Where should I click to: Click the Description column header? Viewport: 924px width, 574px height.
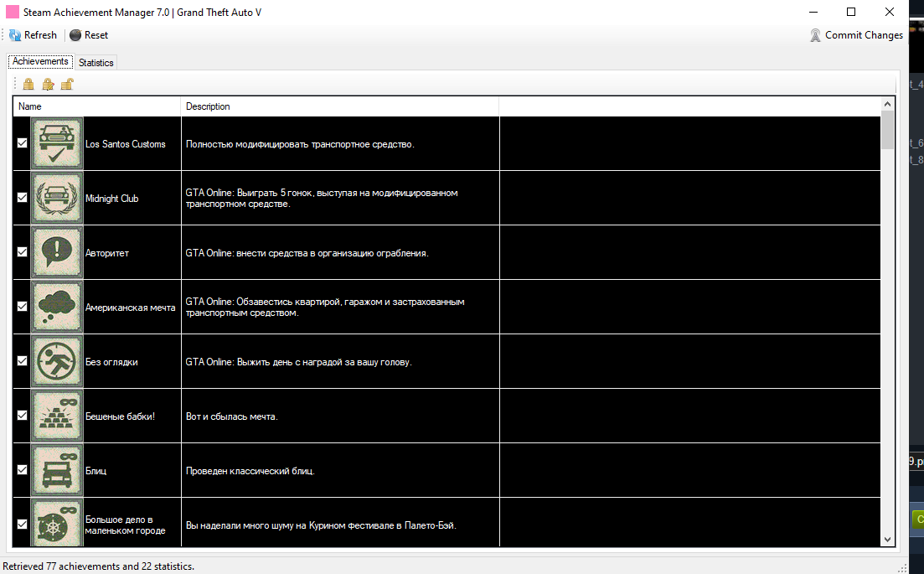(340, 106)
